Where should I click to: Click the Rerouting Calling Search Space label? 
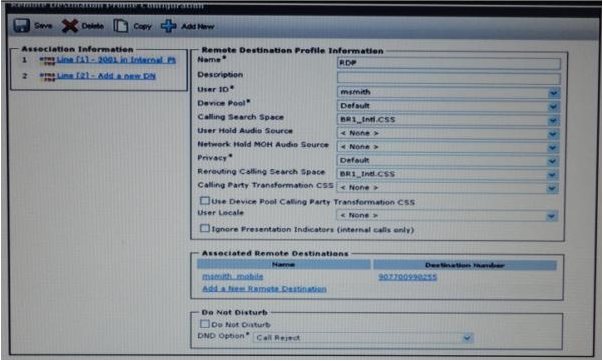click(261, 171)
